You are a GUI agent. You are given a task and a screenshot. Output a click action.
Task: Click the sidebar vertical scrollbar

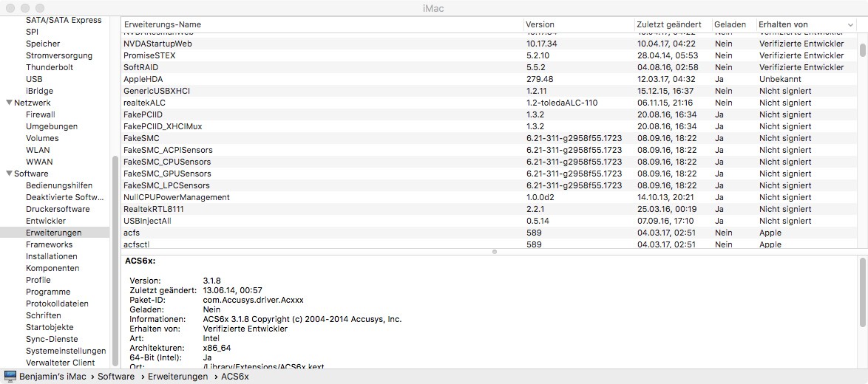pyautogui.click(x=115, y=260)
